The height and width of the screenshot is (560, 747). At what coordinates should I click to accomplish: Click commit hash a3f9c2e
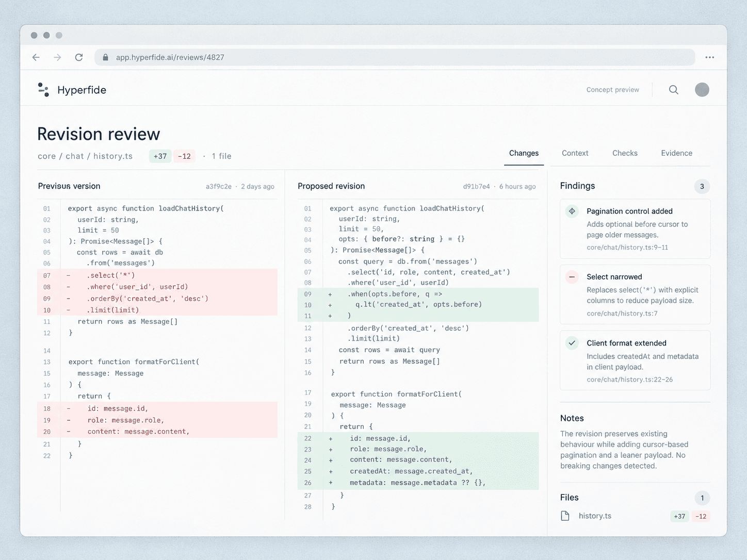click(219, 187)
